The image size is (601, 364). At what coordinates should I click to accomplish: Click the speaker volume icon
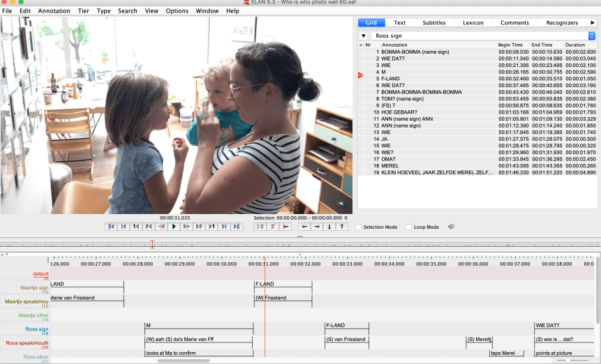[452, 227]
